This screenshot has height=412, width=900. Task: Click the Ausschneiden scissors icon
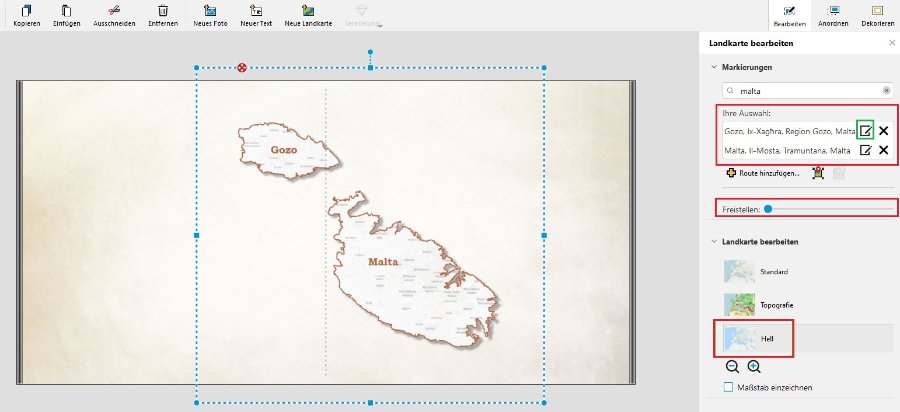click(x=113, y=10)
